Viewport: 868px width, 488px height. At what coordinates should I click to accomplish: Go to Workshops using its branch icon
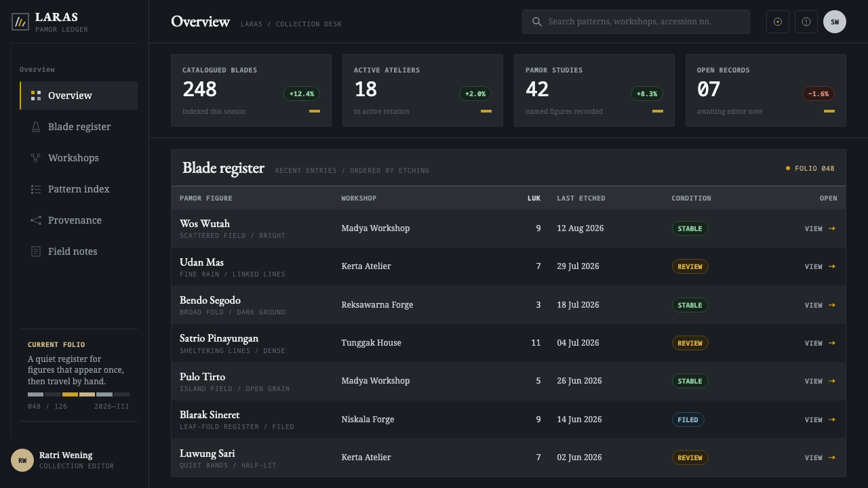36,158
